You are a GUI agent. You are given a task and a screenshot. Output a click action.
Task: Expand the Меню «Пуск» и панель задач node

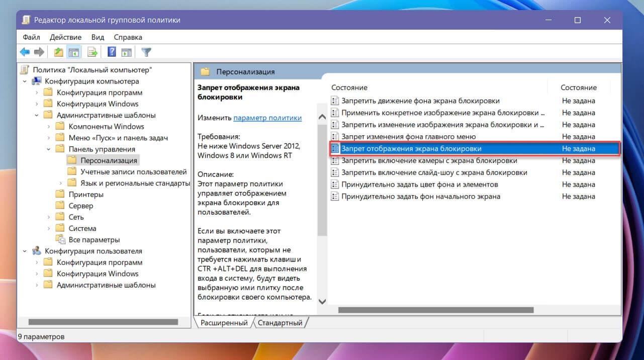point(49,138)
